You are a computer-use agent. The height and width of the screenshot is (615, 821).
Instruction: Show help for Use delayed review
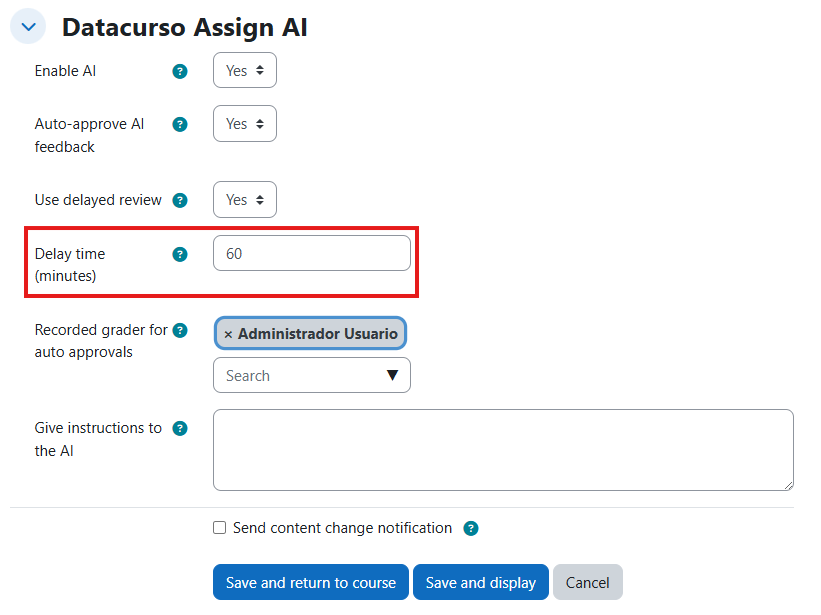pyautogui.click(x=180, y=200)
